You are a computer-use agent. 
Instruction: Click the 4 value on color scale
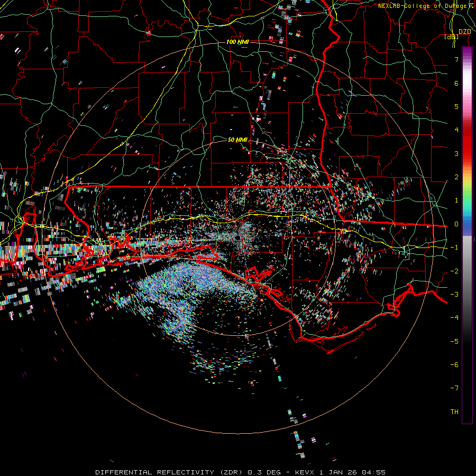pos(456,130)
